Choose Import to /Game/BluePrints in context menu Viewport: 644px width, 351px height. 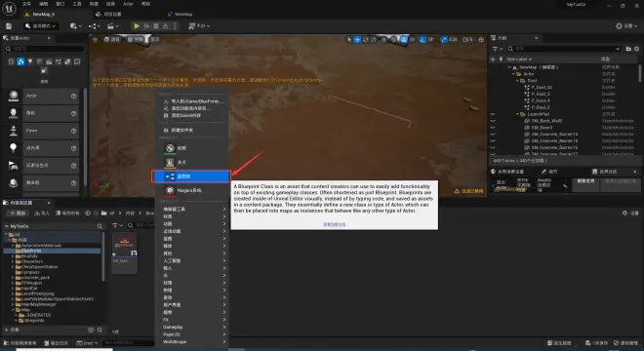pyautogui.click(x=191, y=101)
